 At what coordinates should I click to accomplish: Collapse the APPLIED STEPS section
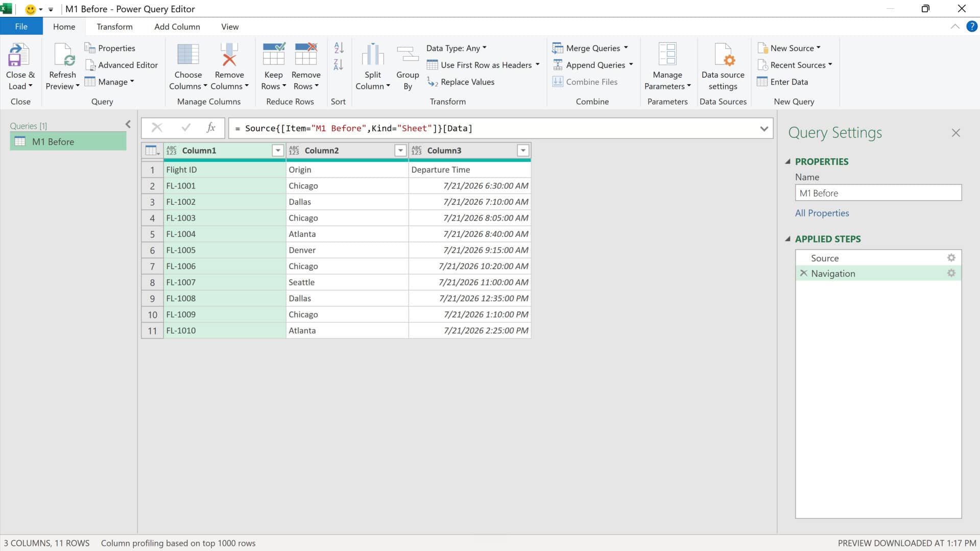coord(787,239)
